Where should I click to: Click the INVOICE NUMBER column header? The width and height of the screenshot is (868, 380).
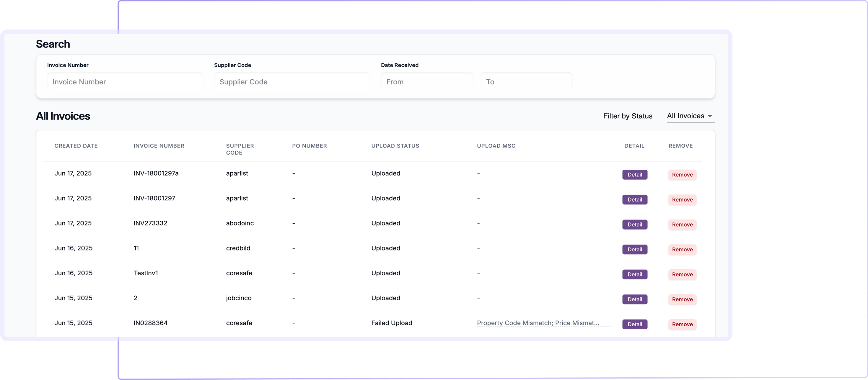159,145
